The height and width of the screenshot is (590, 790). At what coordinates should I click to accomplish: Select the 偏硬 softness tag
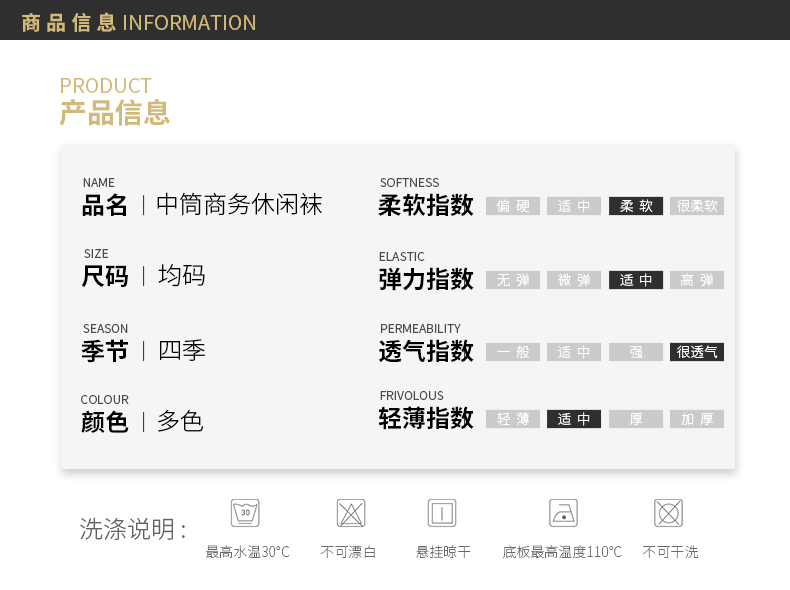tap(513, 206)
